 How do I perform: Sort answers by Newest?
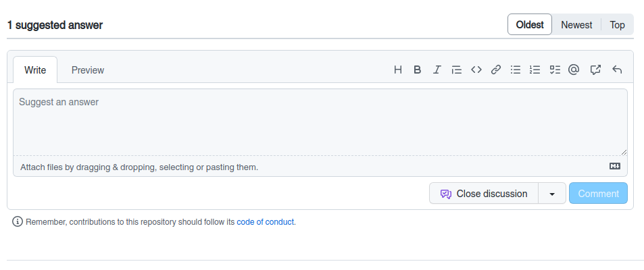point(576,25)
